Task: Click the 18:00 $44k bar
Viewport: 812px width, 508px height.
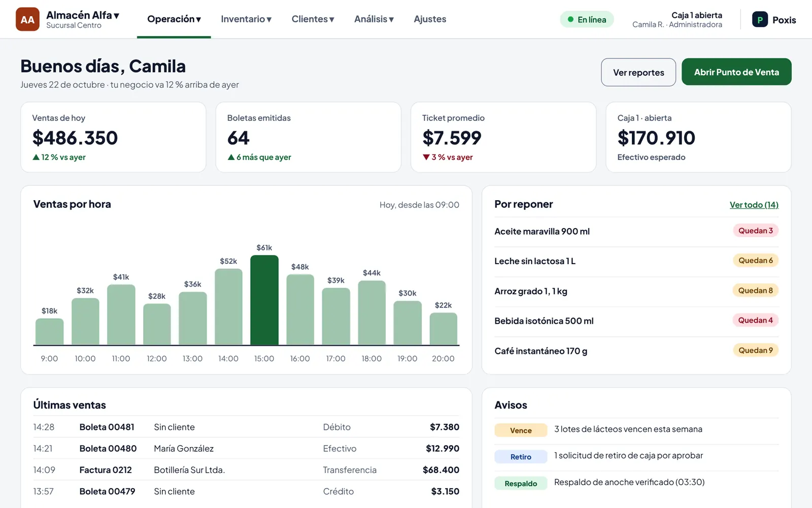Action: point(371,313)
